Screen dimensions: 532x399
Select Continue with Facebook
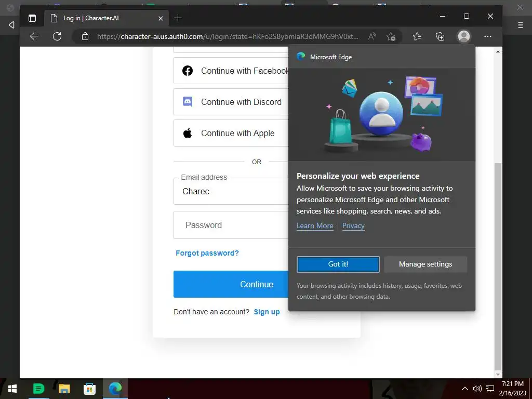tap(231, 71)
